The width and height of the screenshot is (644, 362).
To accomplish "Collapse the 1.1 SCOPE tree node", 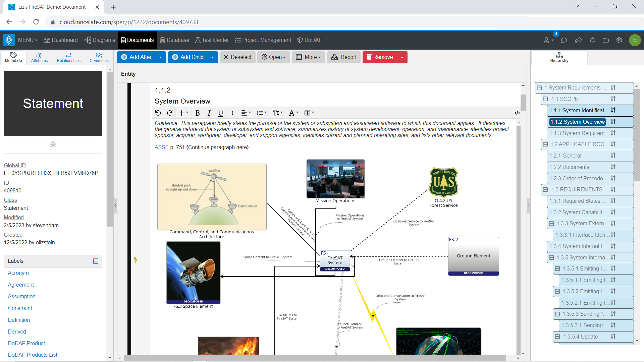I will (545, 99).
